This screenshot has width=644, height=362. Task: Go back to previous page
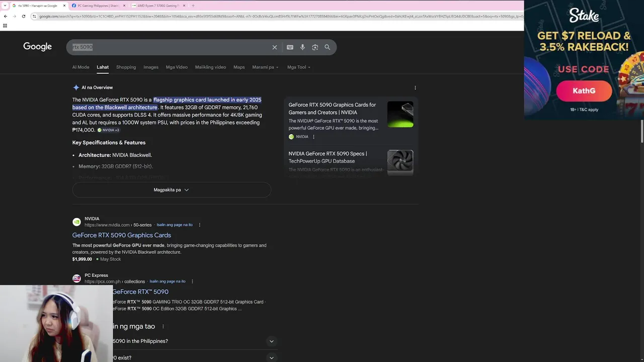click(6, 16)
